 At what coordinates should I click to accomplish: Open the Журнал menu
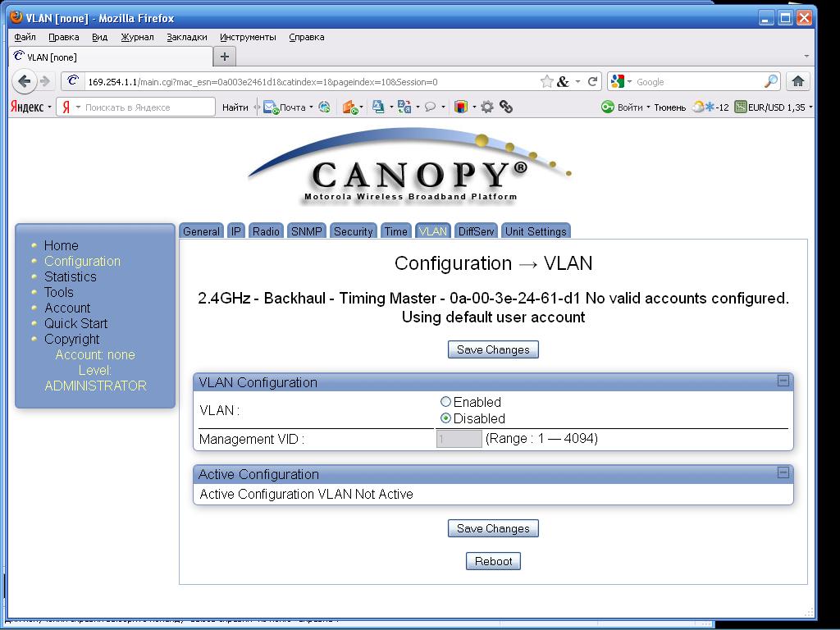pos(137,37)
